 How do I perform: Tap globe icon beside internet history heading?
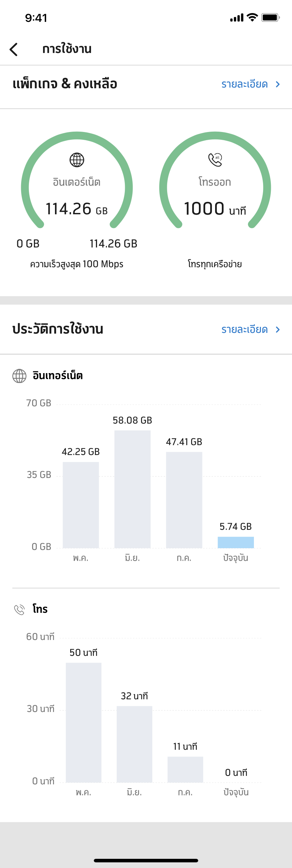point(19,376)
